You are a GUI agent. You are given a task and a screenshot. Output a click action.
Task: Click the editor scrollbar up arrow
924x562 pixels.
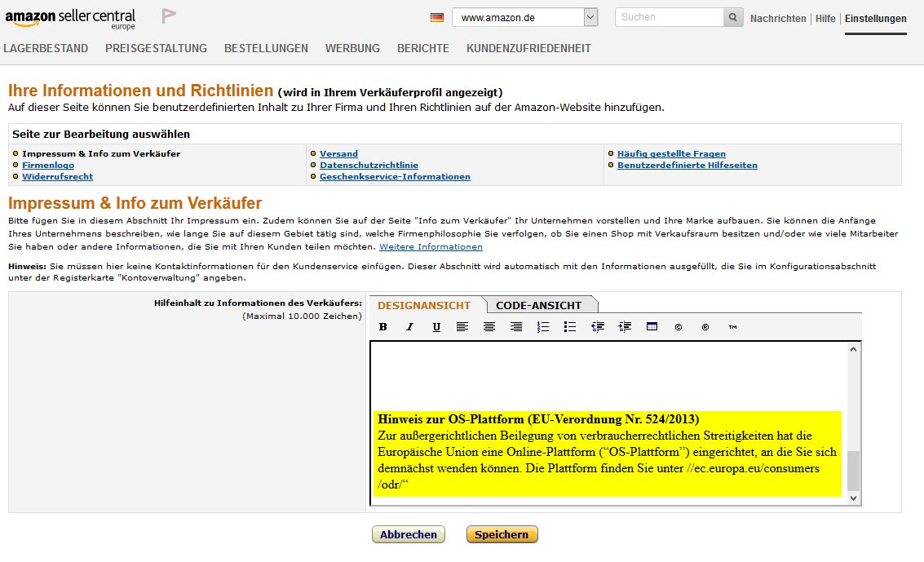point(853,349)
